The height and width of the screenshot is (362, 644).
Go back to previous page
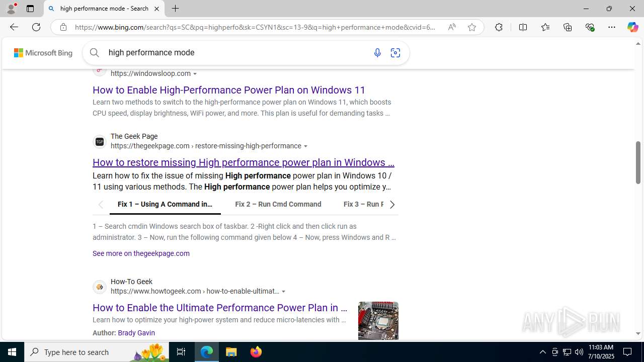pyautogui.click(x=14, y=27)
